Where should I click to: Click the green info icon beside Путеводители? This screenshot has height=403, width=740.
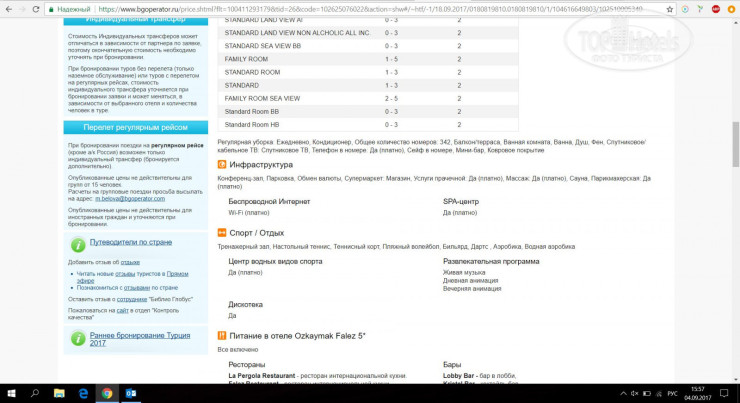(x=77, y=242)
